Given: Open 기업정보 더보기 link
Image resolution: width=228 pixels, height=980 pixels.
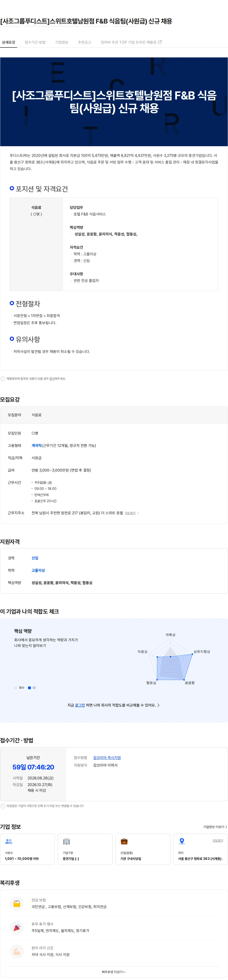Looking at the screenshot, I should pyautogui.click(x=215, y=827).
